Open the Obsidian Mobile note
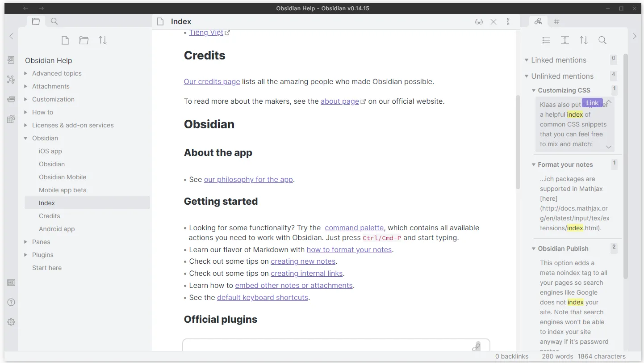644x363 pixels. (87, 177)
